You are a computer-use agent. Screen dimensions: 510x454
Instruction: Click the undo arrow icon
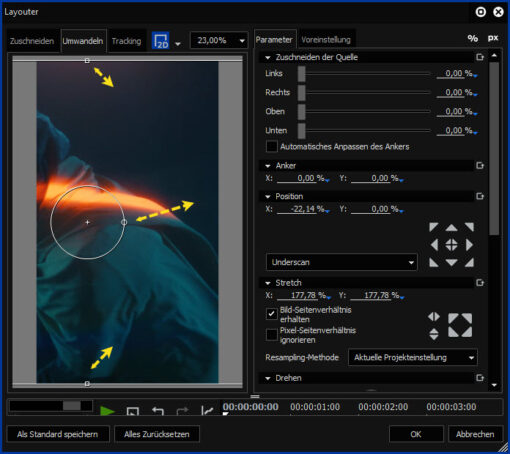(x=158, y=411)
